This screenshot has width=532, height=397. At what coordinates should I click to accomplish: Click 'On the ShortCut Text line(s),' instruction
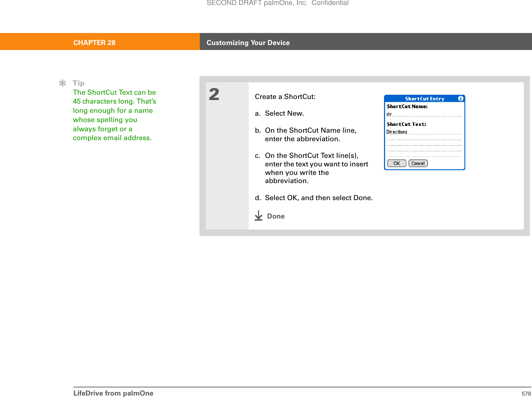[x=312, y=156]
